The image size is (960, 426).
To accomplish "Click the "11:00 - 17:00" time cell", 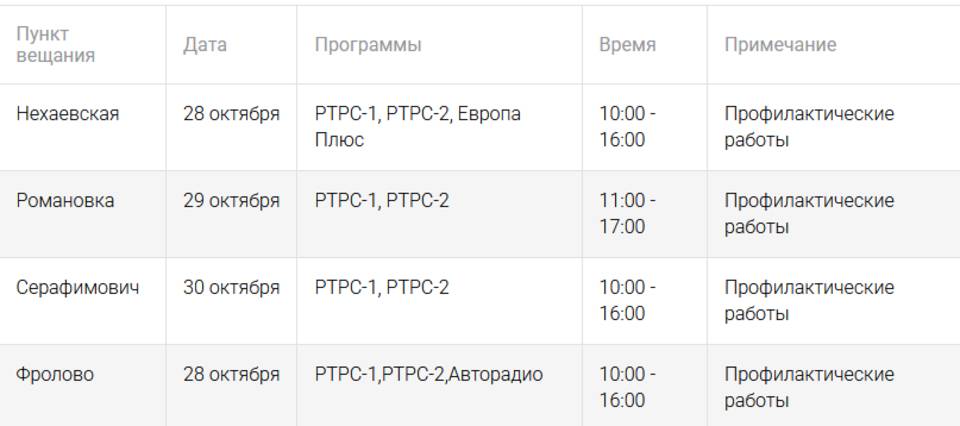I will [627, 214].
